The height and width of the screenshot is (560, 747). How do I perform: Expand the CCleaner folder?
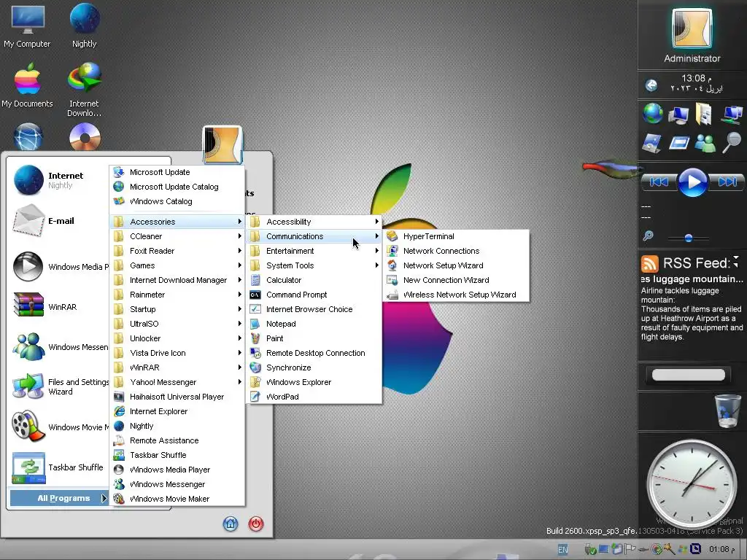(x=177, y=236)
